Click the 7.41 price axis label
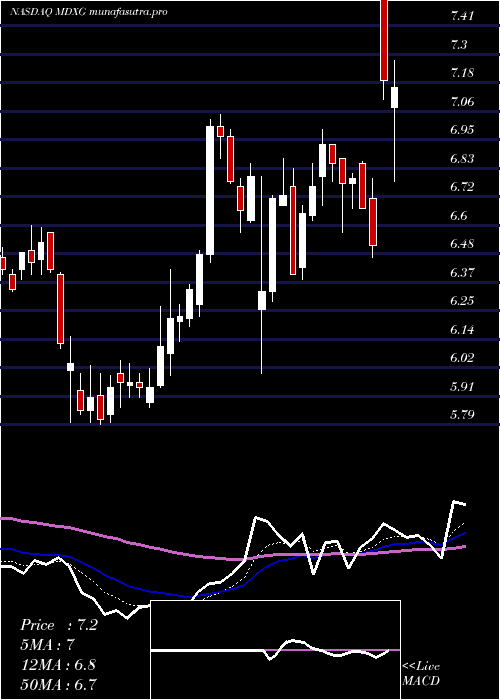Screen dimensions: 500x700 [462, 17]
